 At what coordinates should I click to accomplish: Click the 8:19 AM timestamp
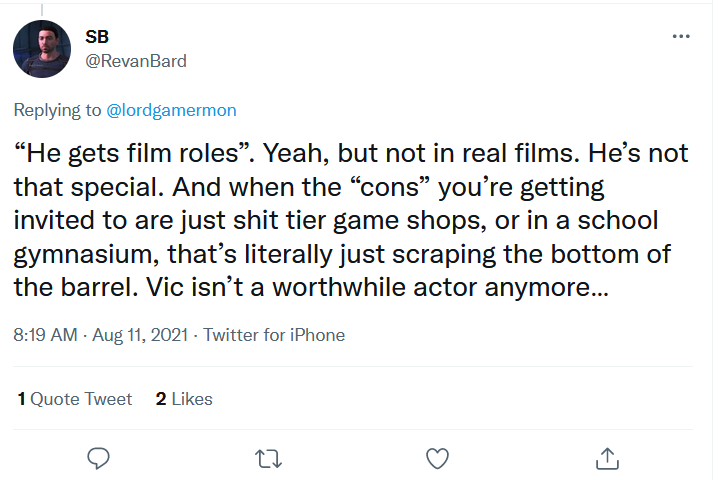click(x=45, y=335)
